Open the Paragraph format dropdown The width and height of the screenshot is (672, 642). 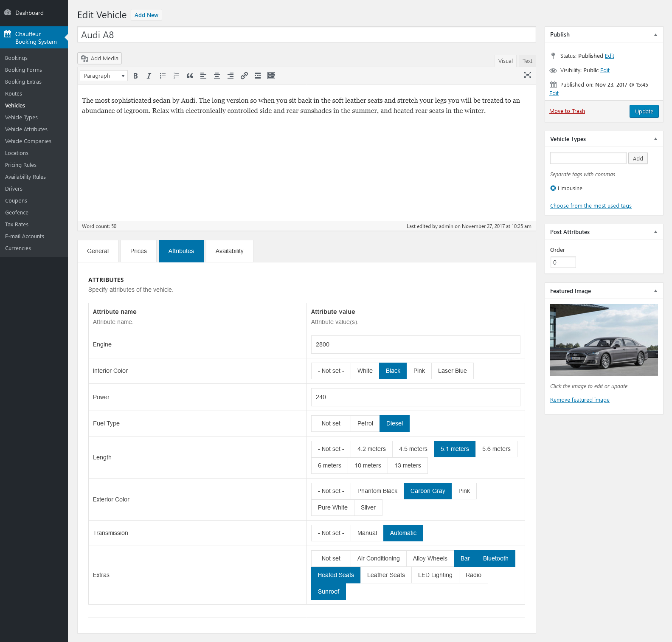pyautogui.click(x=104, y=76)
